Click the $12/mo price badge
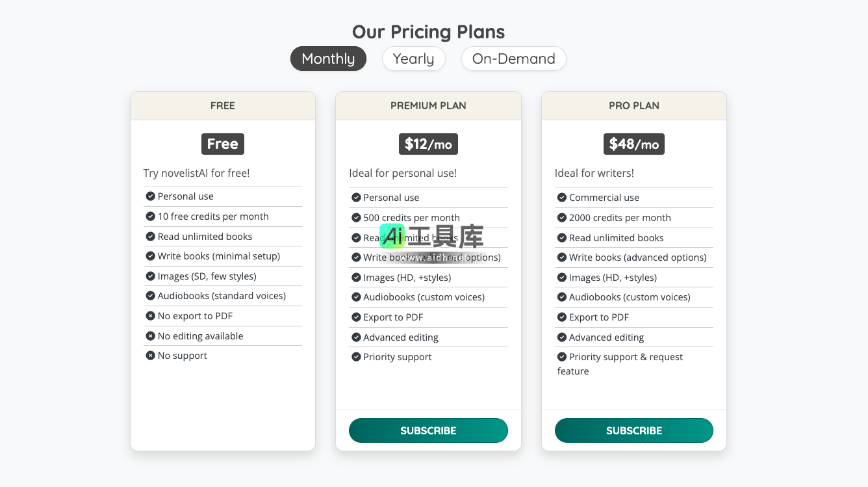Image resolution: width=868 pixels, height=487 pixels. tap(428, 144)
